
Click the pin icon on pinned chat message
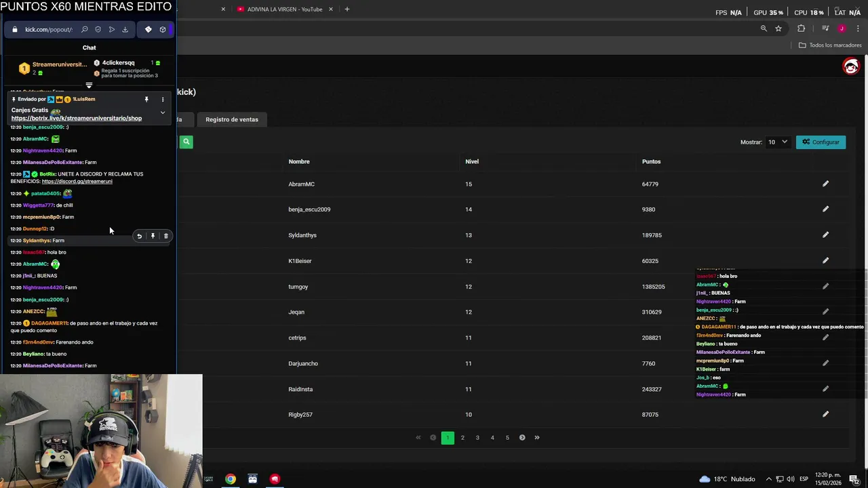(146, 100)
